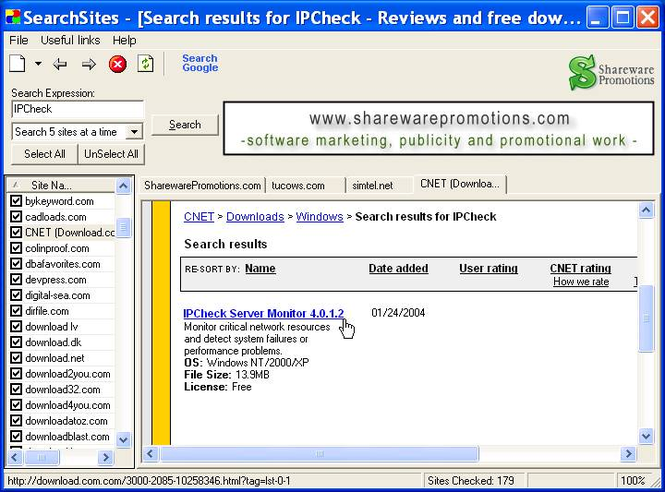Toggle the cadloads.com checkbox
This screenshot has height=492, width=665.
pos(16,217)
